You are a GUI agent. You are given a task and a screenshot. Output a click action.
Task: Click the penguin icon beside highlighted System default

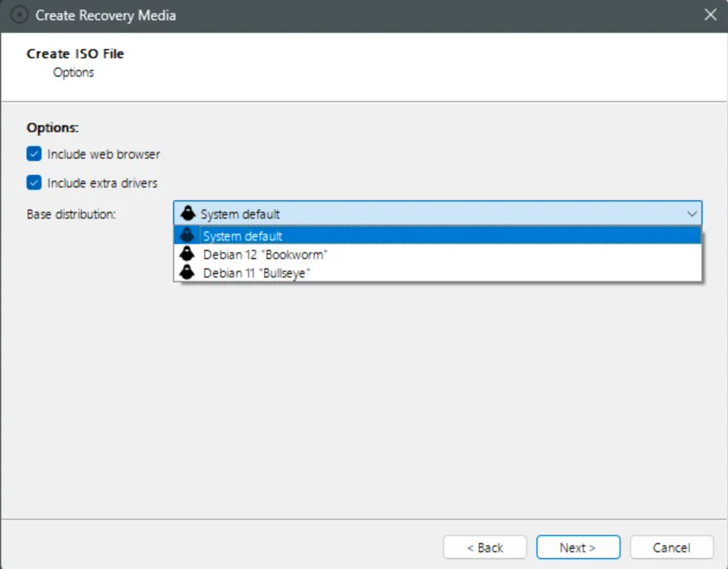(x=187, y=235)
